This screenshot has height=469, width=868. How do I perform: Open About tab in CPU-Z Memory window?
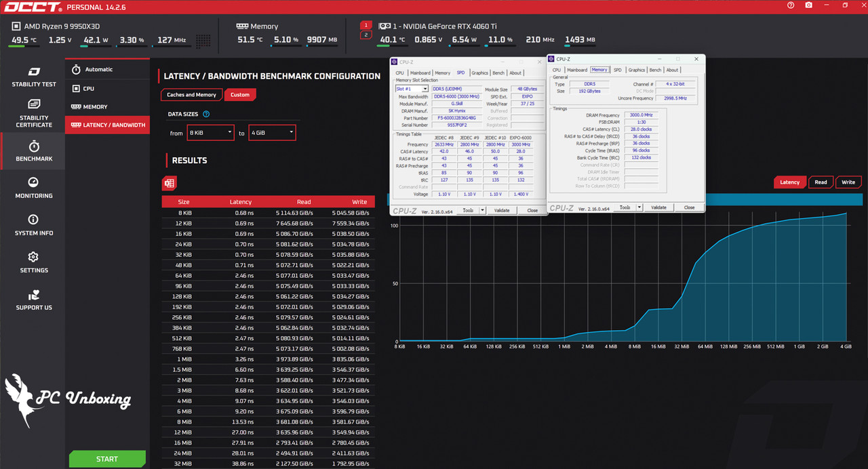(x=672, y=70)
